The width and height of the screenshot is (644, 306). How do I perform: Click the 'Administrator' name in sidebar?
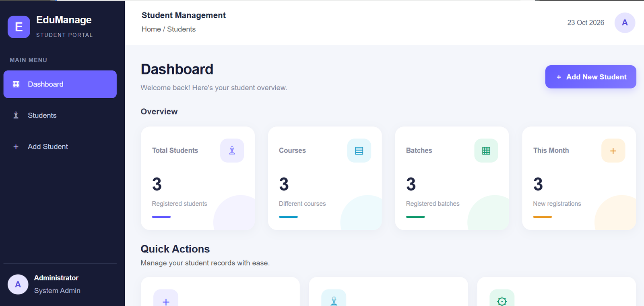56,278
